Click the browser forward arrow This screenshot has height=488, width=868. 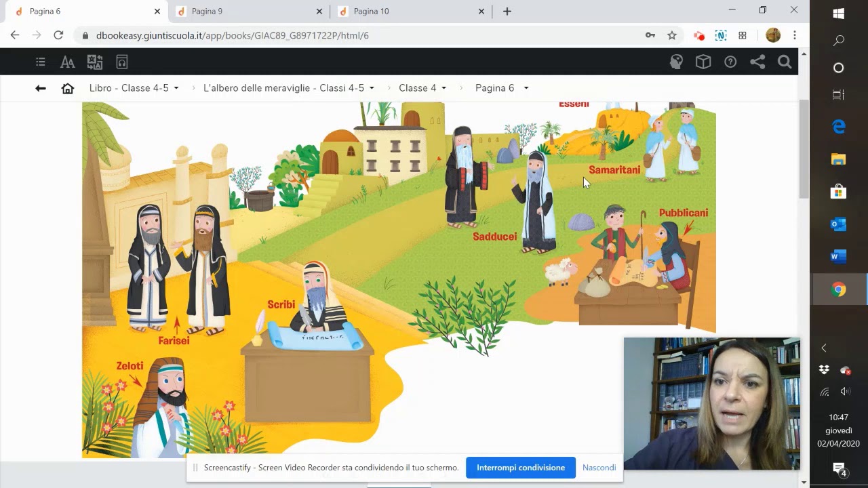click(x=37, y=35)
